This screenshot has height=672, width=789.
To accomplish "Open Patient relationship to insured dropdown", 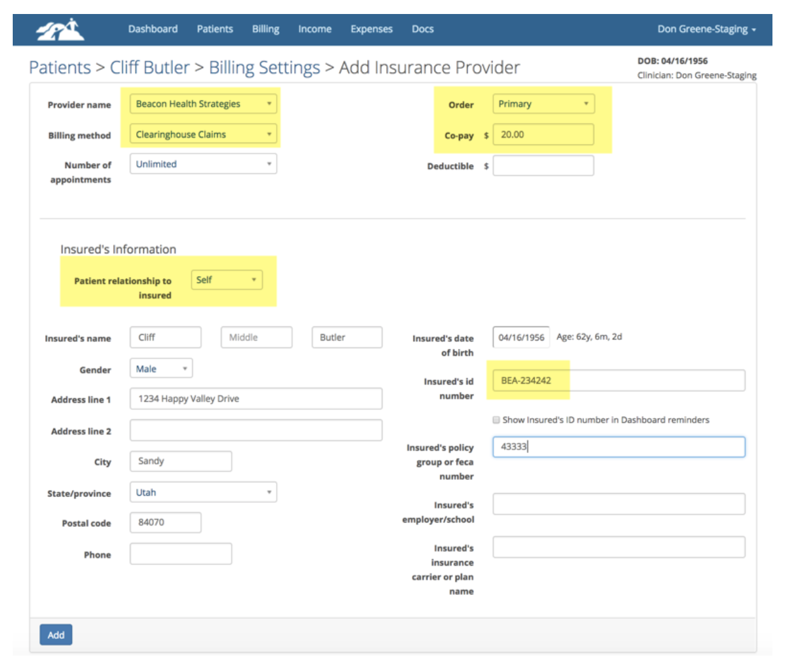I will (x=227, y=280).
